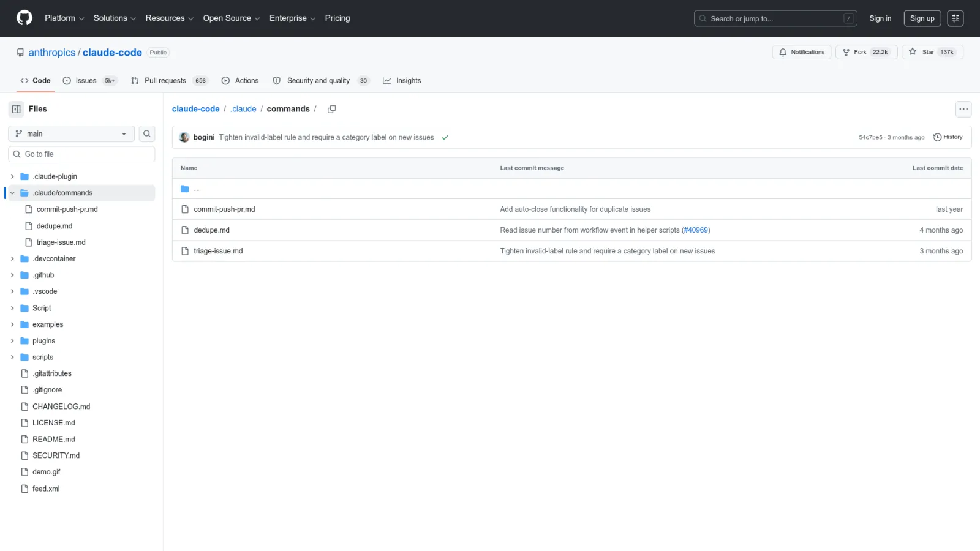View the commit status green checkmark

coord(445,137)
